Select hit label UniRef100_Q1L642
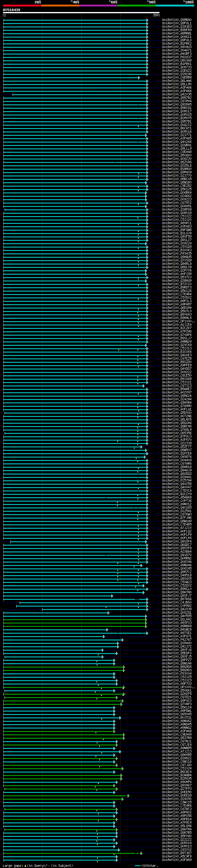The height and width of the screenshot is (868, 197). pos(177,619)
